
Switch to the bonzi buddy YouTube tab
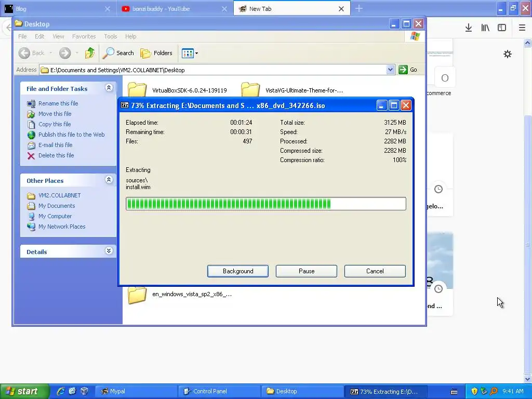click(x=175, y=9)
